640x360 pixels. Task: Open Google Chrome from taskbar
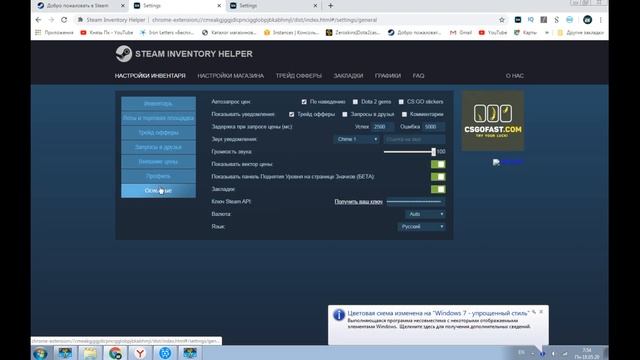point(116,353)
